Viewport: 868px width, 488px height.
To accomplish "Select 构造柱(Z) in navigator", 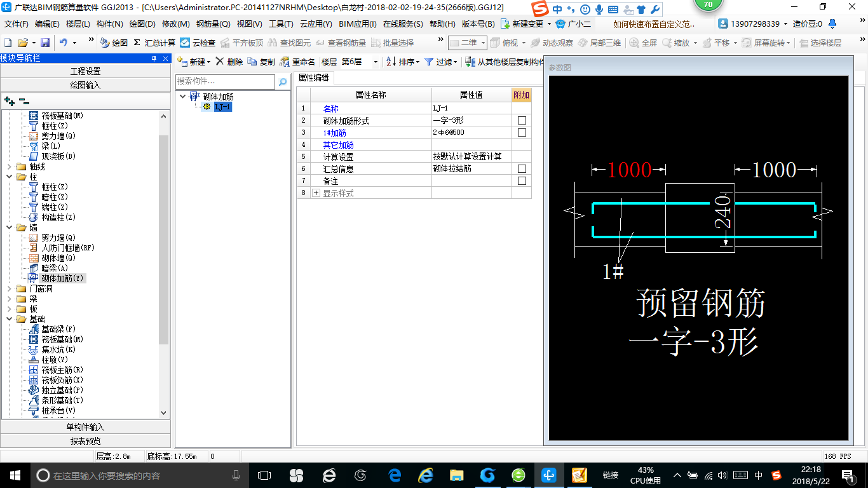I will coord(58,217).
